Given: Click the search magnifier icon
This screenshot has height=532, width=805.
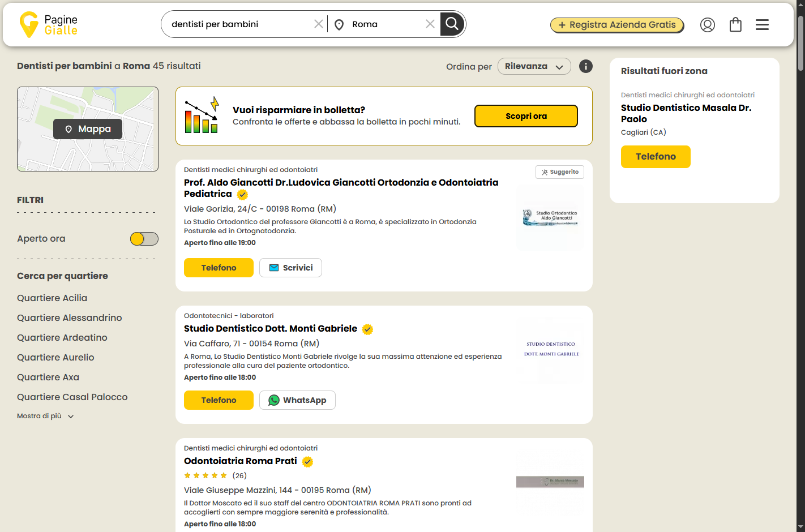Looking at the screenshot, I should [x=451, y=24].
